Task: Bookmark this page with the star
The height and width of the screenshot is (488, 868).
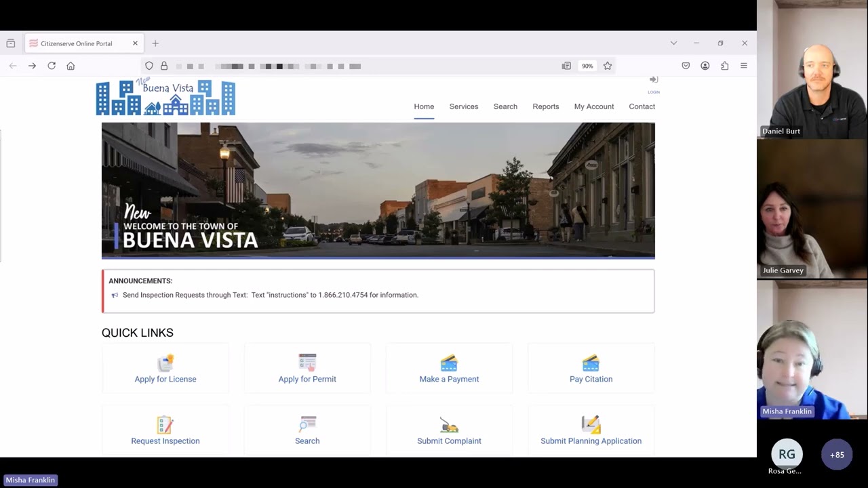Action: coord(608,66)
